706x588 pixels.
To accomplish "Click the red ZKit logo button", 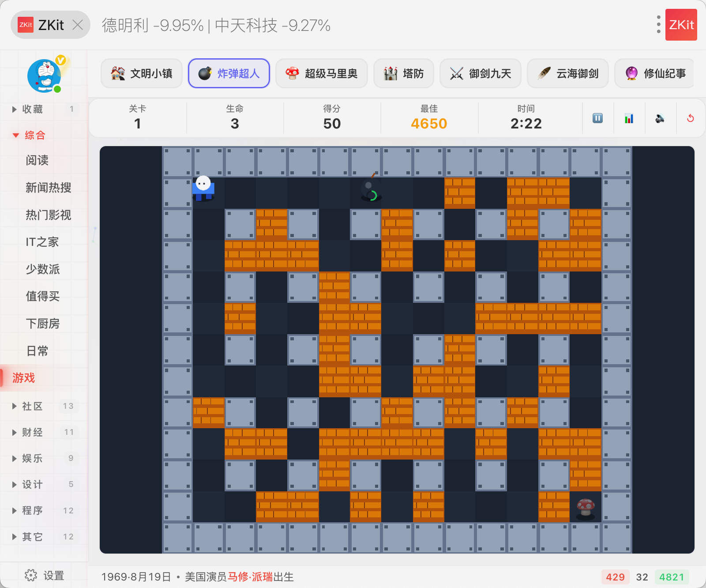I will [681, 25].
